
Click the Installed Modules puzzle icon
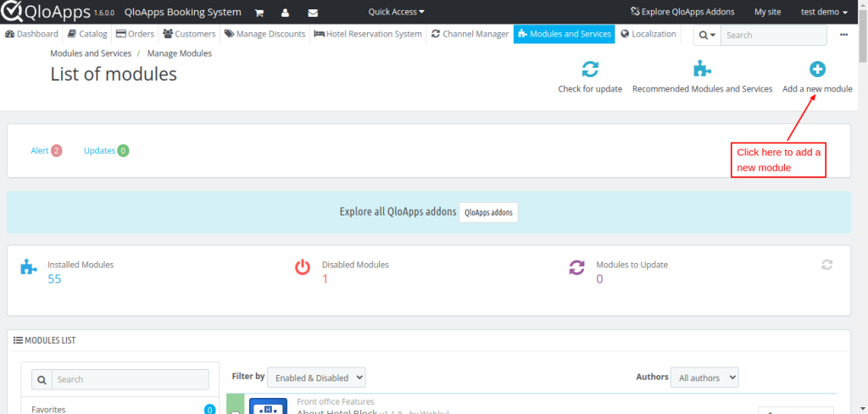(x=29, y=267)
